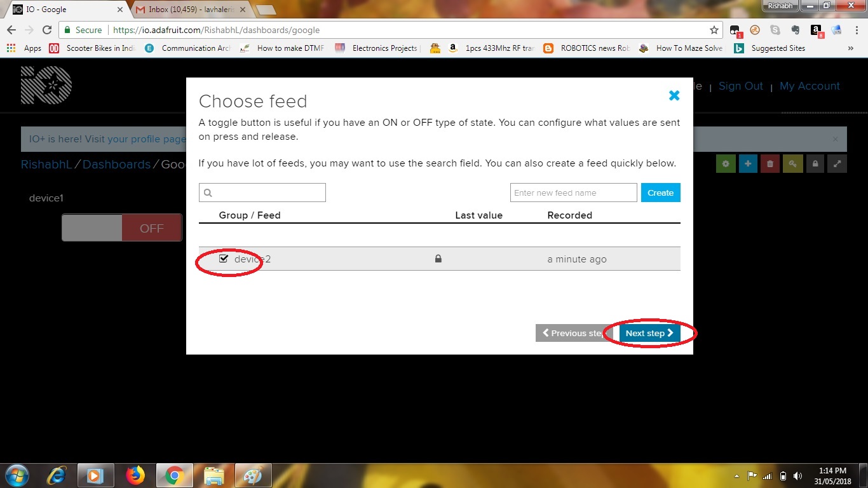Click the address bar URL

click(216, 30)
